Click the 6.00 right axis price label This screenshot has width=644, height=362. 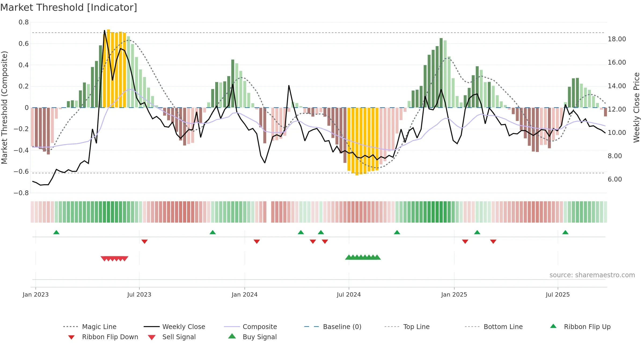pyautogui.click(x=615, y=179)
